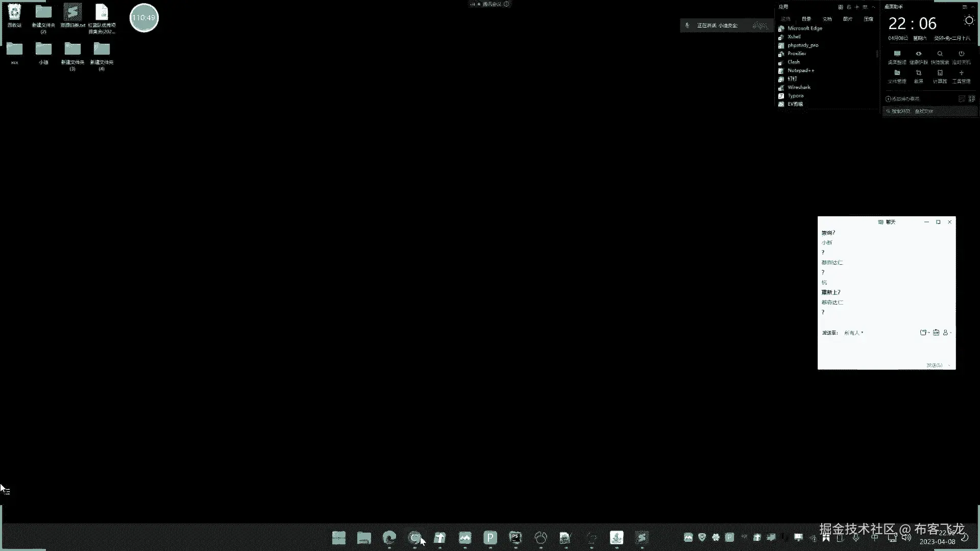Viewport: 980px width, 551px height.
Task: Open the file attach dropdown in chat
Action: (x=924, y=333)
